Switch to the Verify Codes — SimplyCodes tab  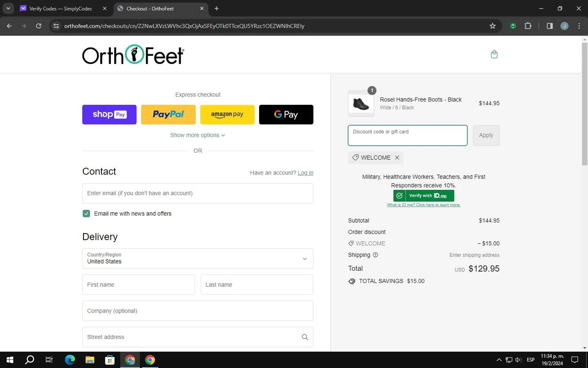tap(61, 8)
